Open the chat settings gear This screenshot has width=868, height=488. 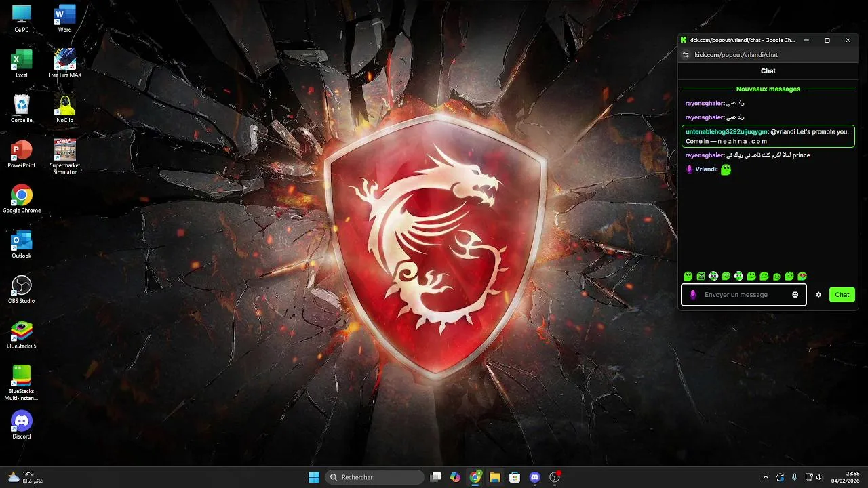[818, 295]
